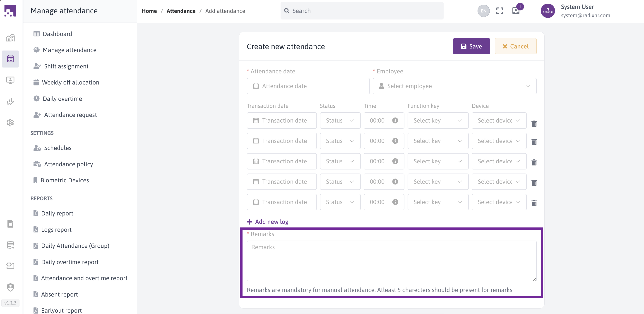Open calendar module icon in left rail
The width and height of the screenshot is (644, 314).
[10, 59]
